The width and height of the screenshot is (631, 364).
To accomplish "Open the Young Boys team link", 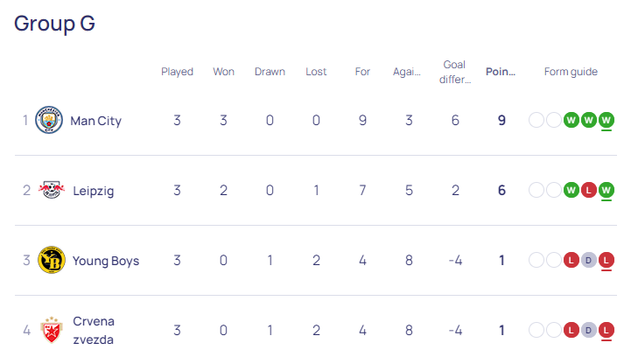I will pos(106,261).
